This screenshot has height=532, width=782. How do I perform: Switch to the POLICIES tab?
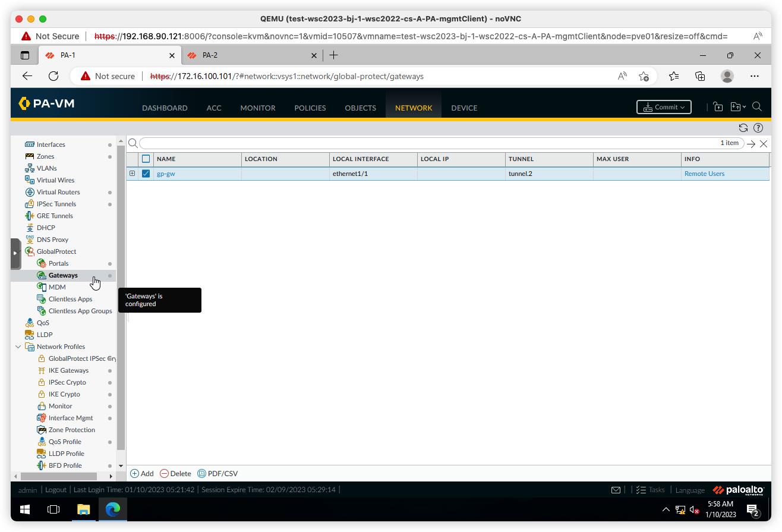[x=310, y=108]
